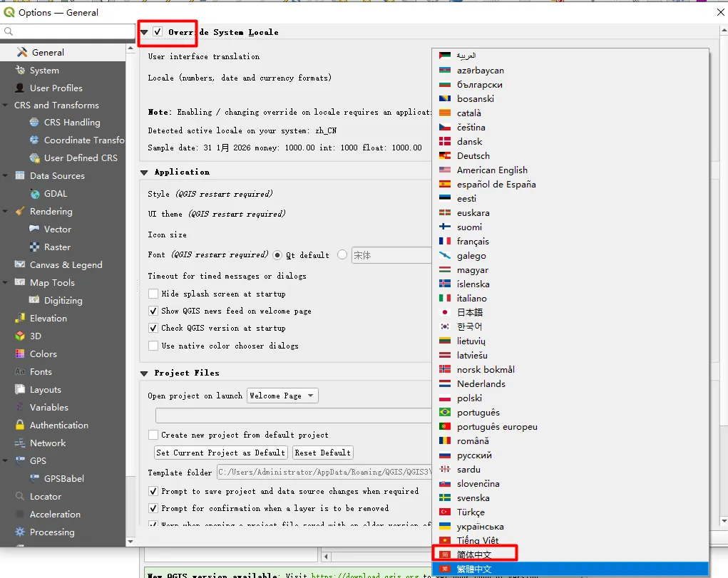
Task: Click the Map Tools icon
Action: (20, 282)
